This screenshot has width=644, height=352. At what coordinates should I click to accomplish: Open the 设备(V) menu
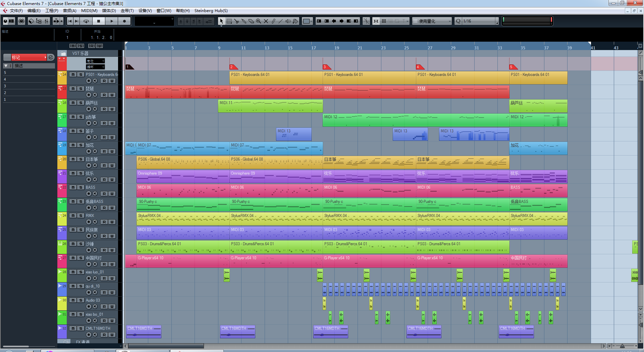[x=145, y=11]
